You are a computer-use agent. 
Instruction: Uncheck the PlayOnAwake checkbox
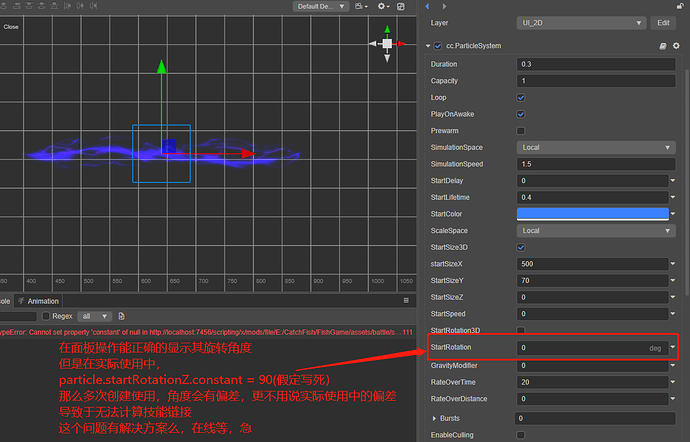point(521,114)
